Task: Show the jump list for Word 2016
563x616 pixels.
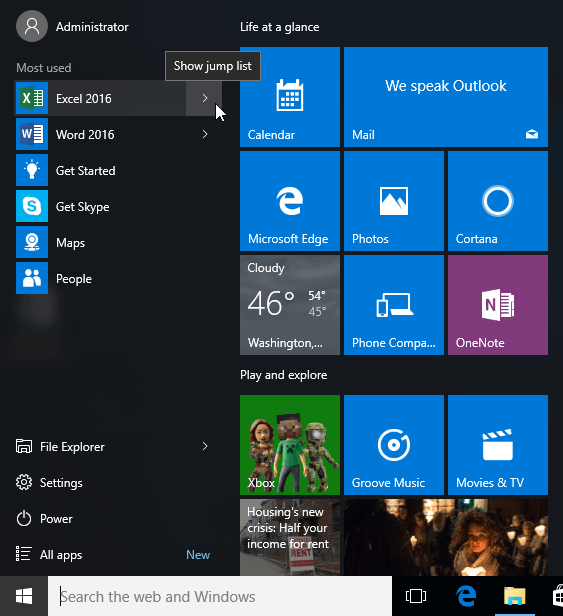Action: pos(204,134)
